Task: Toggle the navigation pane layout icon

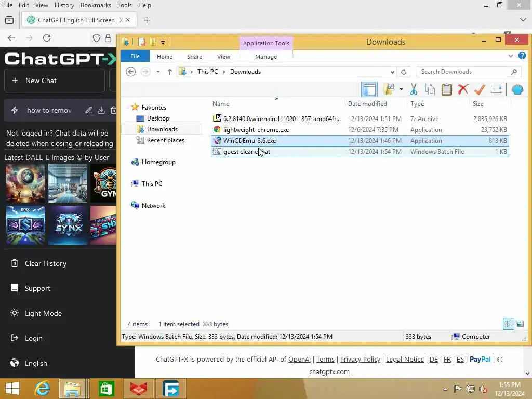Action: coord(369,89)
